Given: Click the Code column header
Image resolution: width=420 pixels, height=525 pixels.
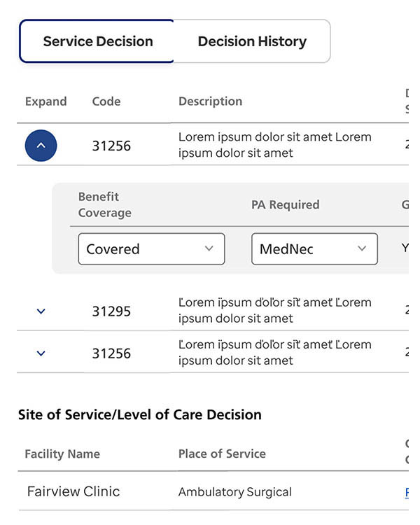Looking at the screenshot, I should coord(106,101).
